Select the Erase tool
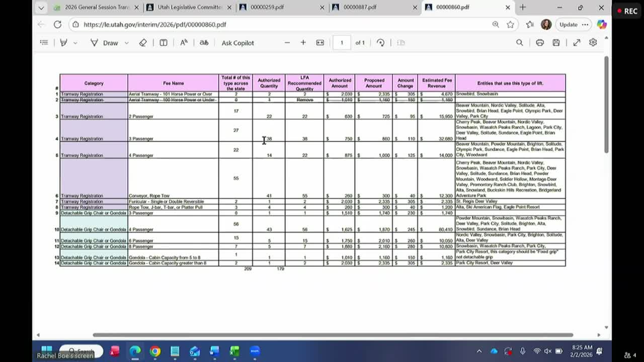The height and width of the screenshot is (362, 644). click(x=143, y=43)
